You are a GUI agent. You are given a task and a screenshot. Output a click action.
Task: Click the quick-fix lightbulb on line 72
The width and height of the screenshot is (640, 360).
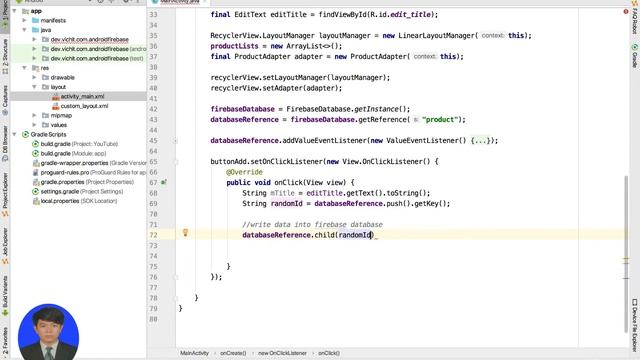[185, 233]
